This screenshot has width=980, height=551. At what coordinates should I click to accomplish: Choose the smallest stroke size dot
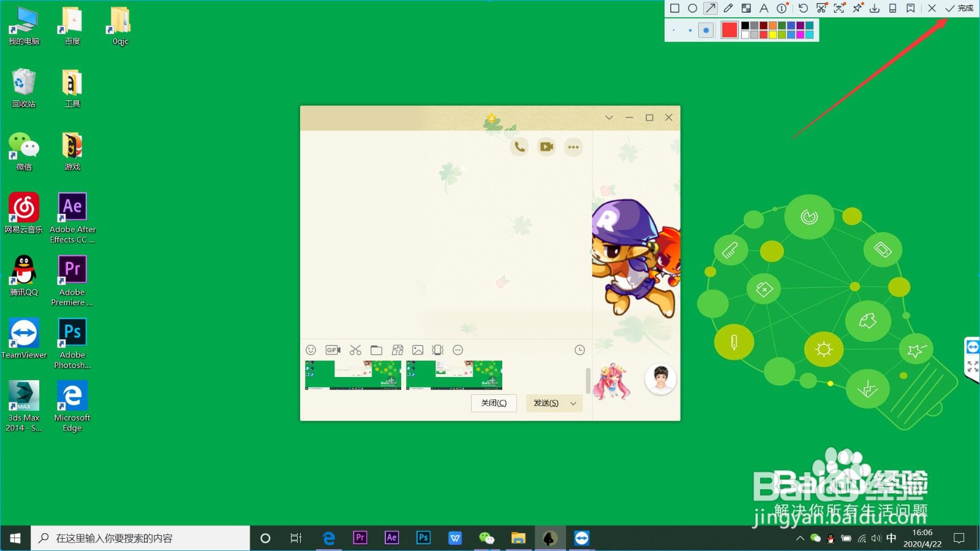[674, 30]
